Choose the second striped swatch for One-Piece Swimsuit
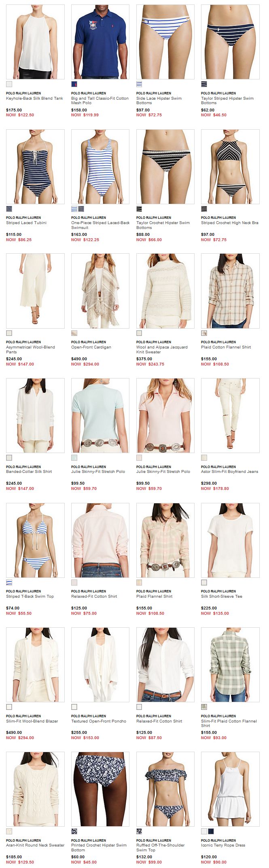The height and width of the screenshot is (868, 269). 81,209
